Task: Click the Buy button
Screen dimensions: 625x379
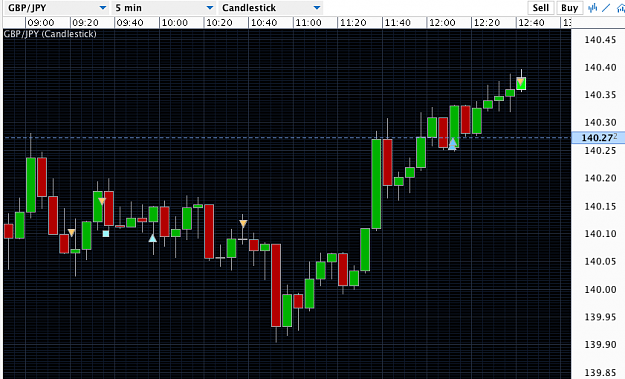Action: 569,8
